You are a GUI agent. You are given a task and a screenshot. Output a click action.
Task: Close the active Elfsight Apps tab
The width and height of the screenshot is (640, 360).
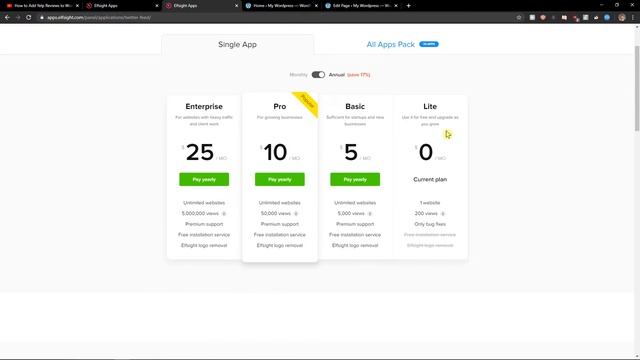click(236, 6)
